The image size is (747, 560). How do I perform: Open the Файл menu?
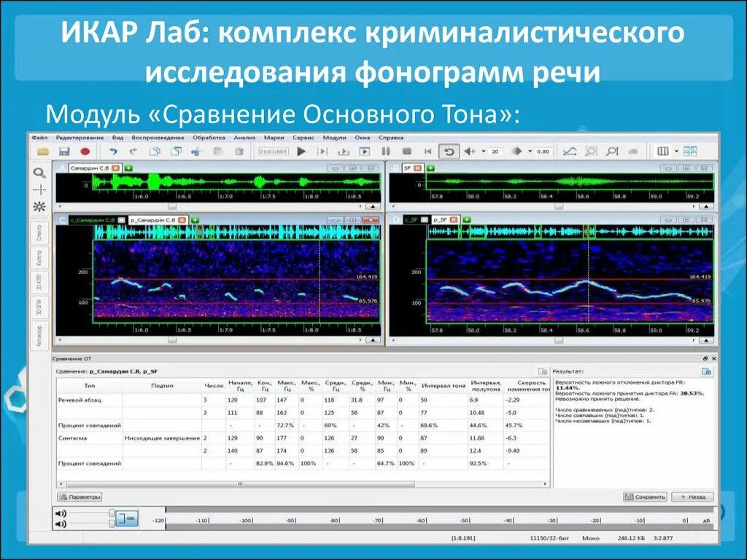tap(39, 138)
